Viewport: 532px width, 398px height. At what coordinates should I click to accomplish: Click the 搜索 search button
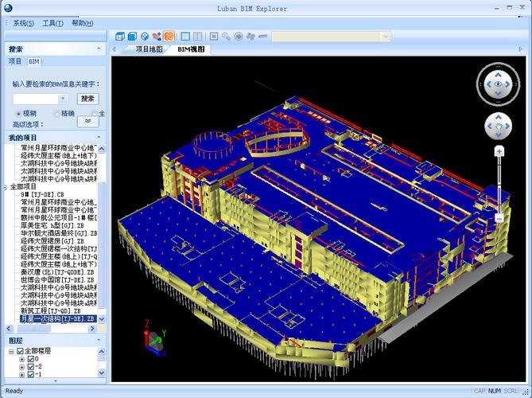tap(88, 99)
